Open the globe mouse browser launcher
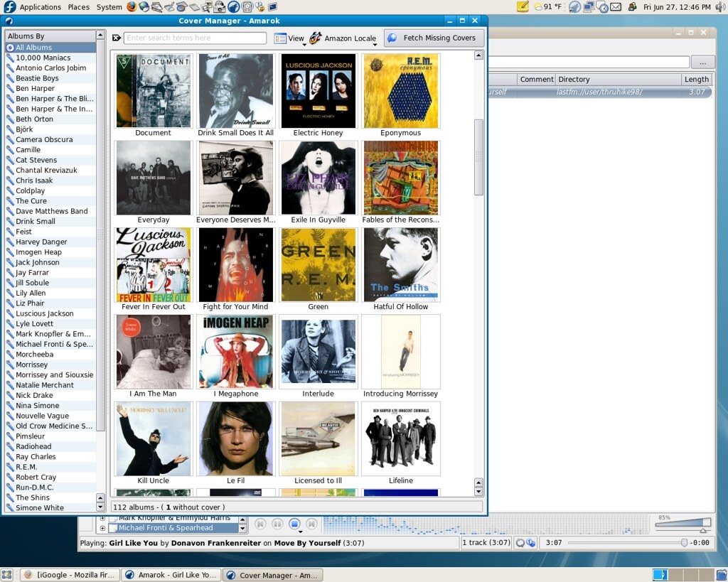Screen dimensions: 728x582 tap(144, 7)
